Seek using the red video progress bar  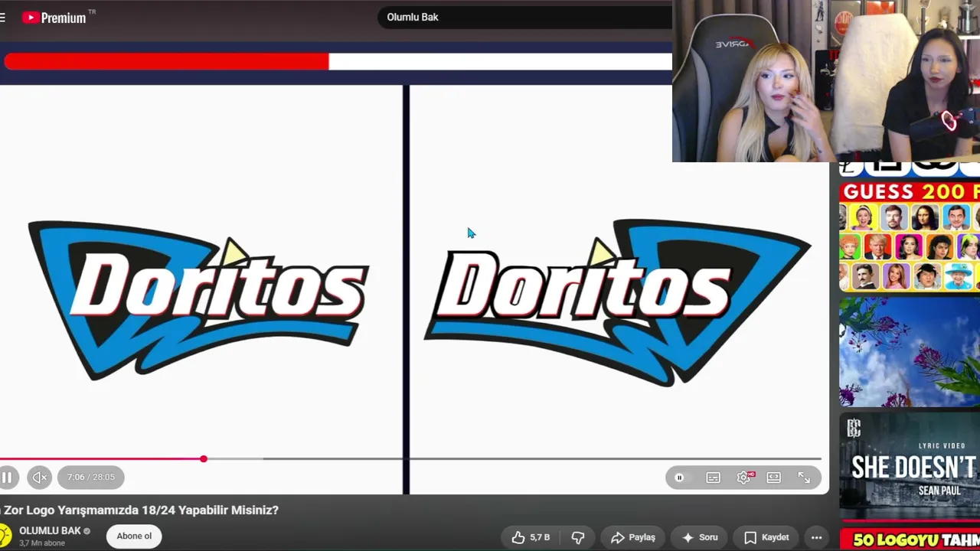[x=410, y=459]
